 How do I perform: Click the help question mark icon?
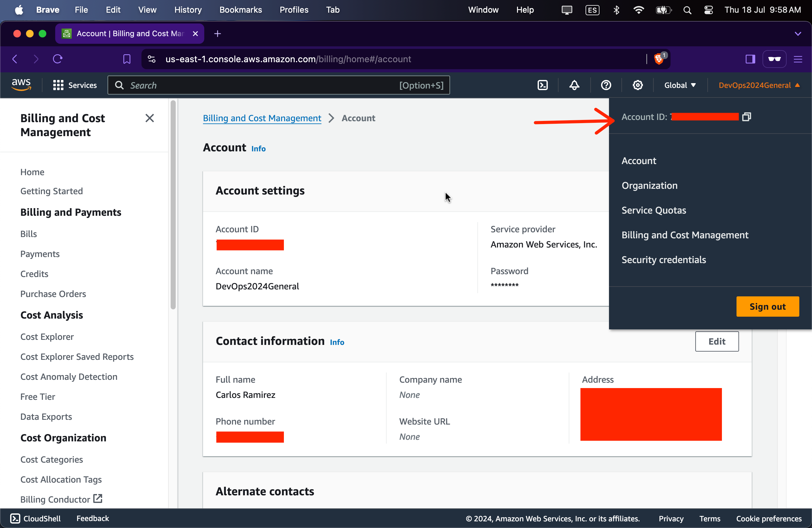pyautogui.click(x=606, y=85)
